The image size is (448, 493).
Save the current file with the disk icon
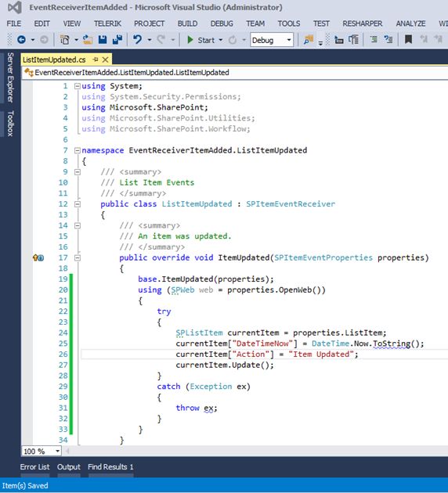[x=103, y=40]
